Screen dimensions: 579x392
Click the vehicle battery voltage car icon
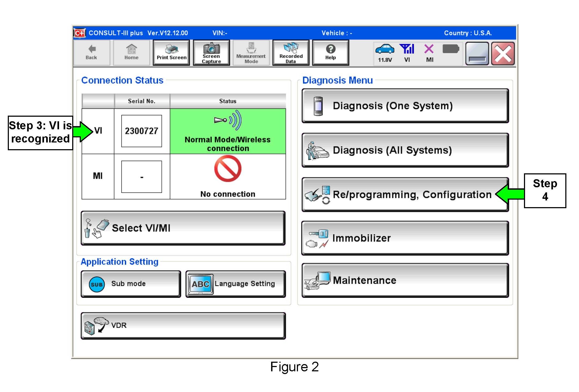[385, 49]
